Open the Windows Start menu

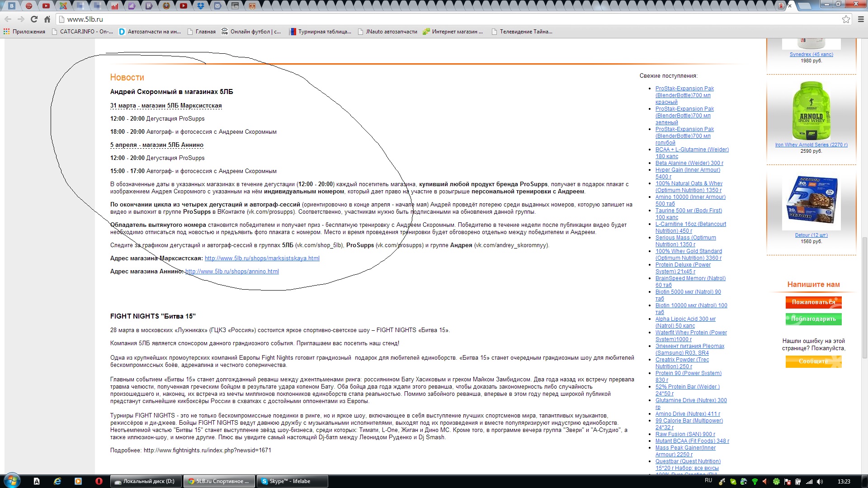pyautogui.click(x=12, y=481)
